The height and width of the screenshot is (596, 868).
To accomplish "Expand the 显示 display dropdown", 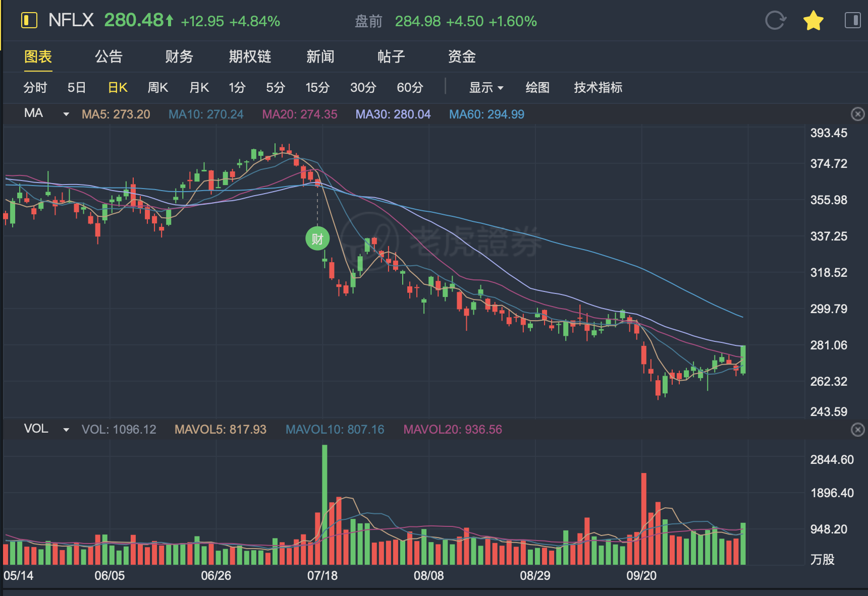I will pyautogui.click(x=486, y=88).
